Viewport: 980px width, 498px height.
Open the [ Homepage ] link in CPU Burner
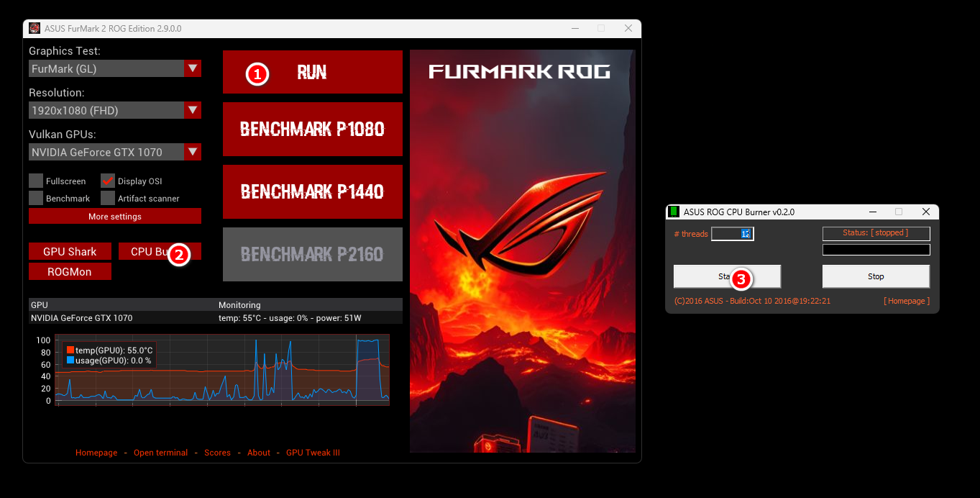click(907, 301)
